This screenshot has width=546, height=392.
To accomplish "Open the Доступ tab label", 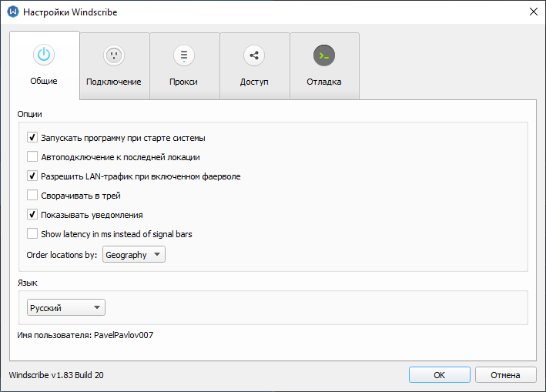I will [254, 82].
